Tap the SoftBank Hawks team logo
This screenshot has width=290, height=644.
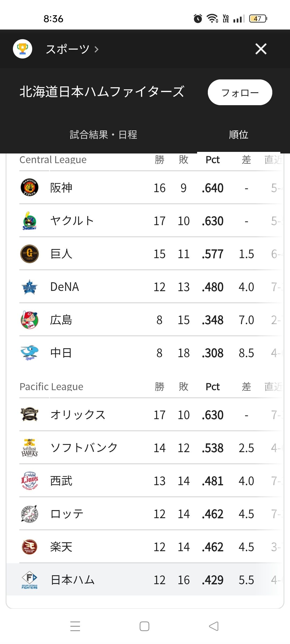click(x=30, y=448)
